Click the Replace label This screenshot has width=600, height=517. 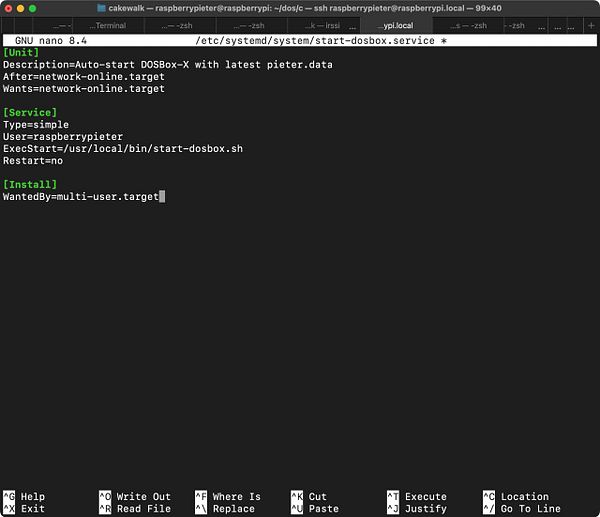234,509
